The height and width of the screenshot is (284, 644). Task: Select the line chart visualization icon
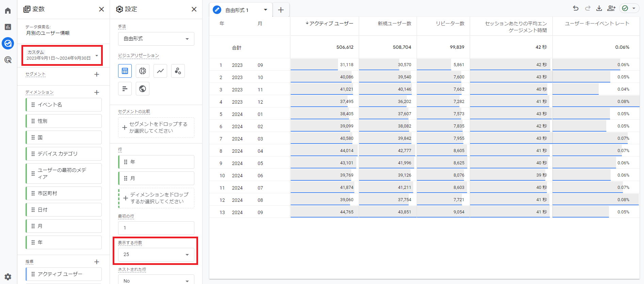pos(160,71)
